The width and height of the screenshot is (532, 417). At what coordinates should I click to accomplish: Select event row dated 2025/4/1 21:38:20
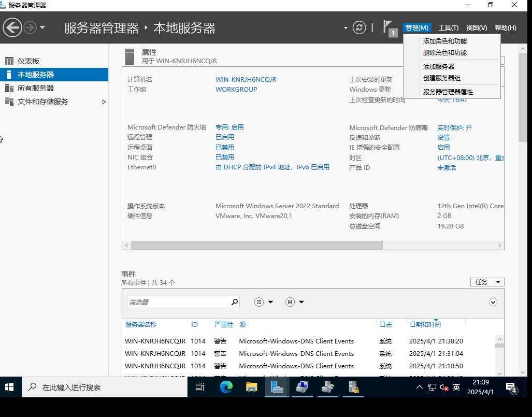308,341
